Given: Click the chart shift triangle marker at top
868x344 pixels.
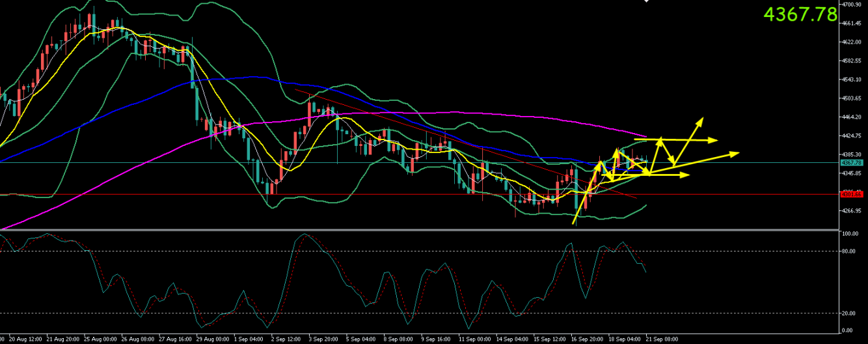Looking at the screenshot, I should [x=646, y=1].
